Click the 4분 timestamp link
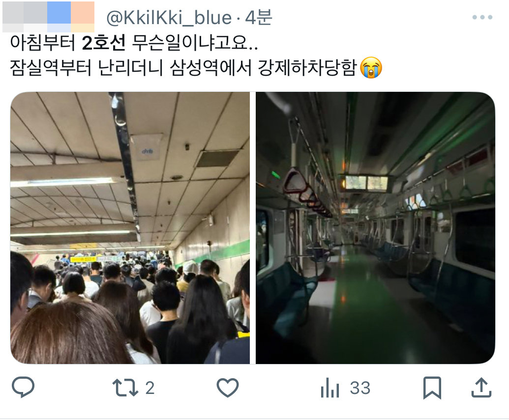Screen dimensions: 509x420 coord(258,18)
